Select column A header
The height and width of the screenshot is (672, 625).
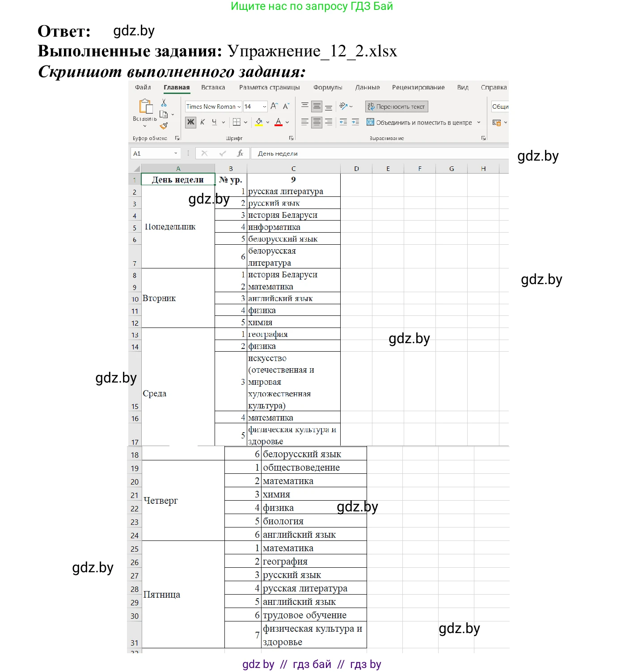coord(178,169)
